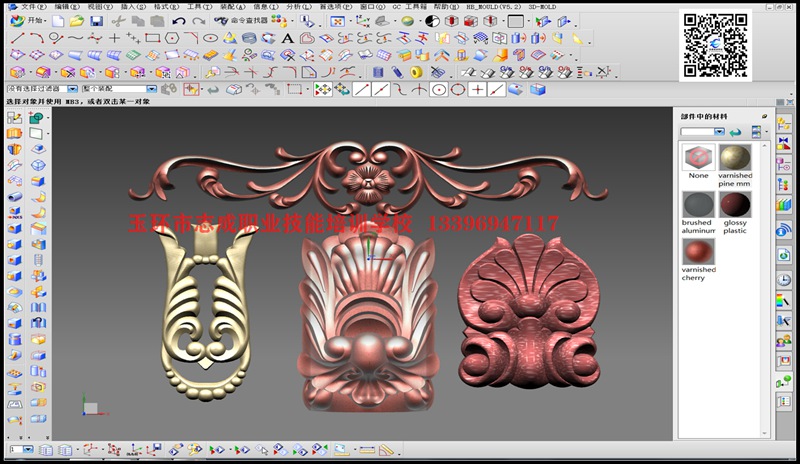Toggle the general selection highlight icon

[191, 89]
